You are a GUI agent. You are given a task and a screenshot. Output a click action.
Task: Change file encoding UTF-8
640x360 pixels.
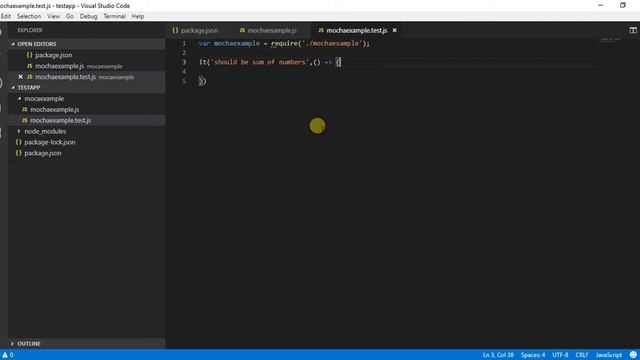[560, 355]
